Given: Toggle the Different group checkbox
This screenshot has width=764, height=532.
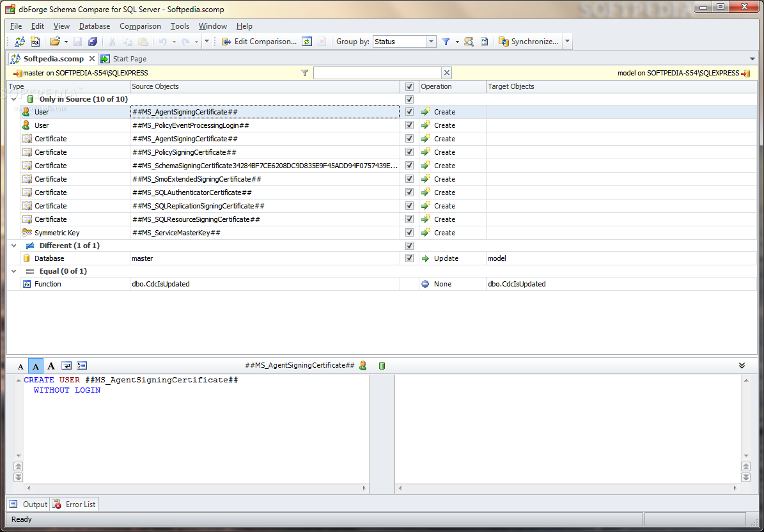Looking at the screenshot, I should pyautogui.click(x=409, y=246).
